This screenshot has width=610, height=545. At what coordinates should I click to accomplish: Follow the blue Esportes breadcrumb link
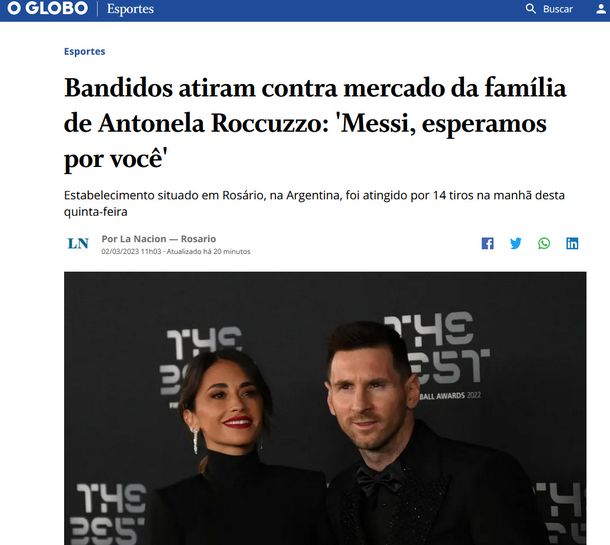pyautogui.click(x=84, y=51)
